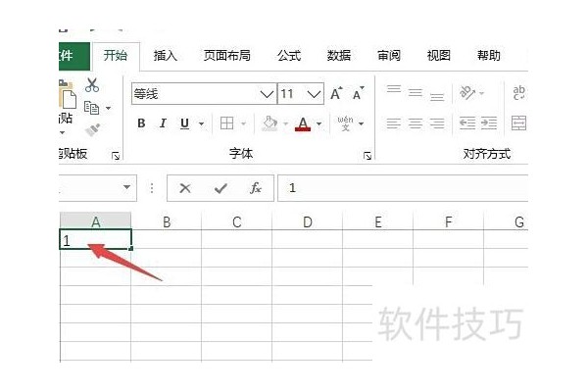
Task: Click the Paste clipboard icon
Action: (68, 95)
